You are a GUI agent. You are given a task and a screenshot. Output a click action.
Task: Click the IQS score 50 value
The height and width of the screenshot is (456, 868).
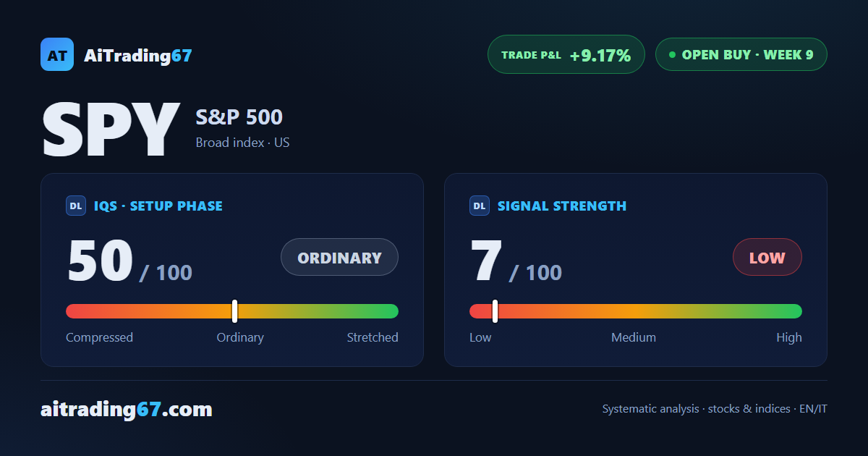pyautogui.click(x=101, y=261)
